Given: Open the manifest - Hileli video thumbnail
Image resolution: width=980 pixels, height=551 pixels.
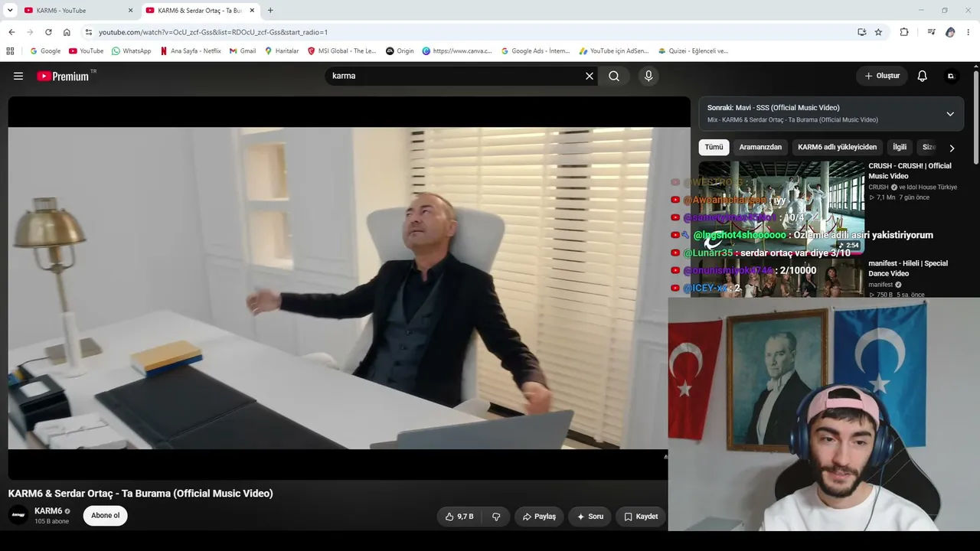Looking at the screenshot, I should pyautogui.click(x=781, y=278).
